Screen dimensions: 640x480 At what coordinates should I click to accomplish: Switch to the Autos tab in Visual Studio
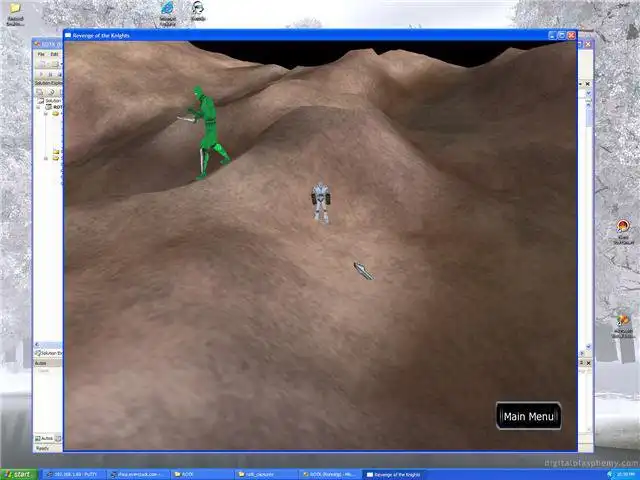pos(44,438)
